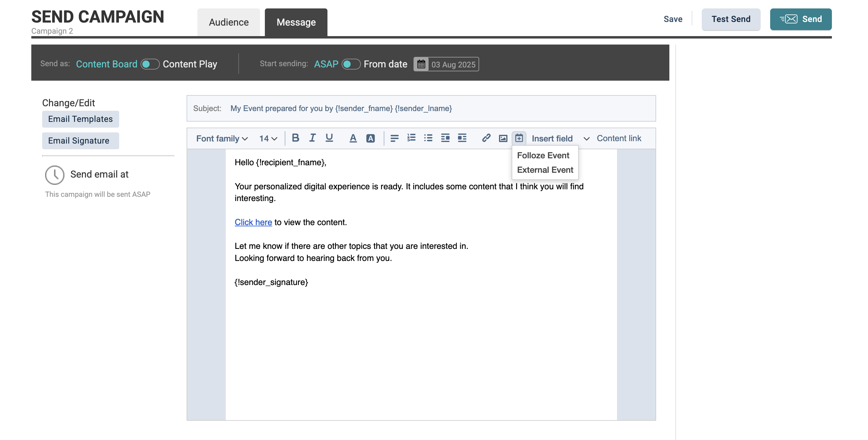This screenshot has width=868, height=440.
Task: Switch to the Audience tab
Action: tap(228, 22)
